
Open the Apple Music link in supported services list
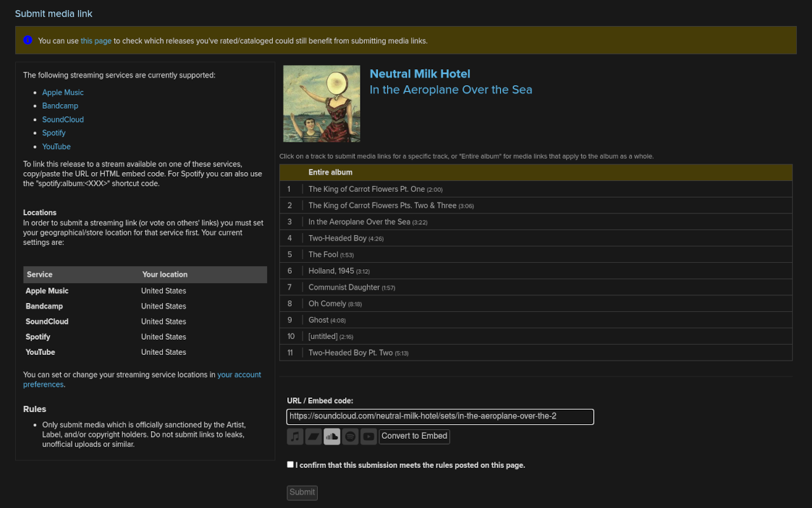click(x=63, y=93)
